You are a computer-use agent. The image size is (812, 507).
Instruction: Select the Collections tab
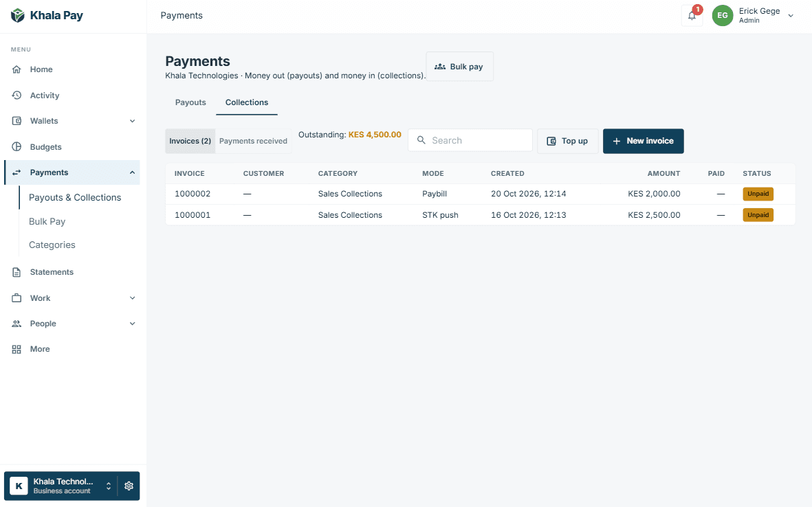pos(247,102)
